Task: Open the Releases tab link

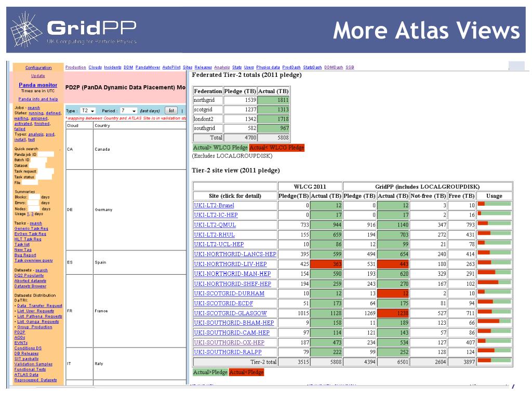Action: pos(203,67)
